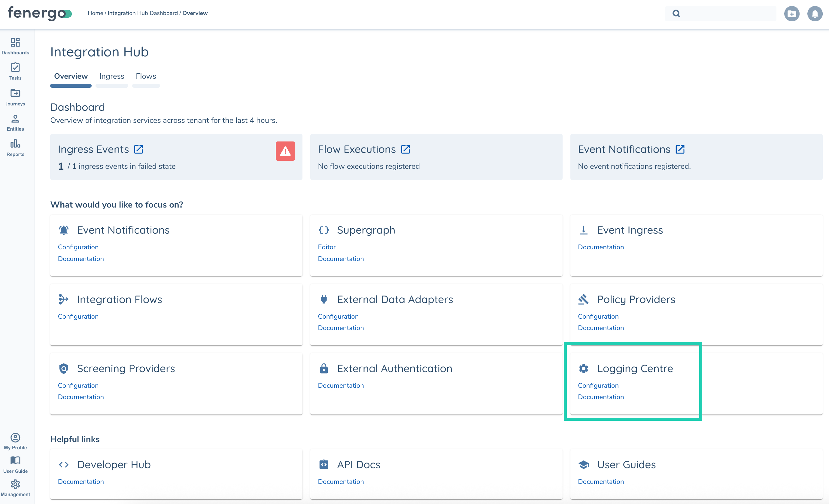
Task: Go to Journeys in sidebar
Action: click(x=15, y=97)
